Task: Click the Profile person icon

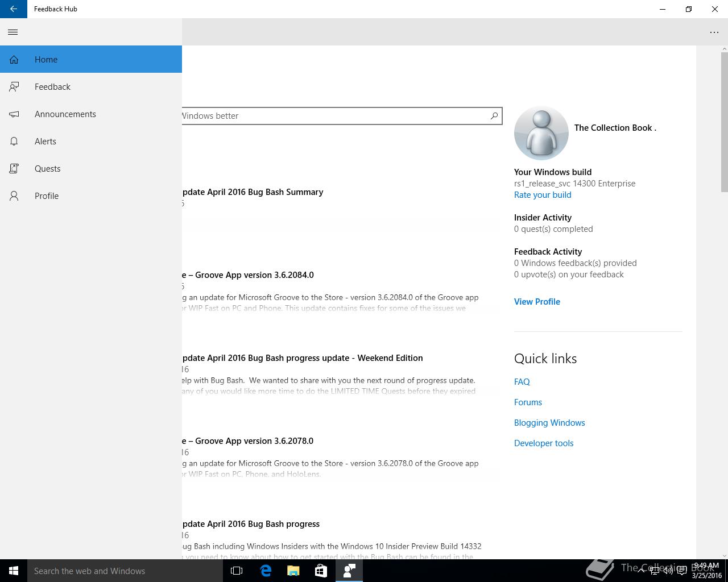Action: (14, 196)
